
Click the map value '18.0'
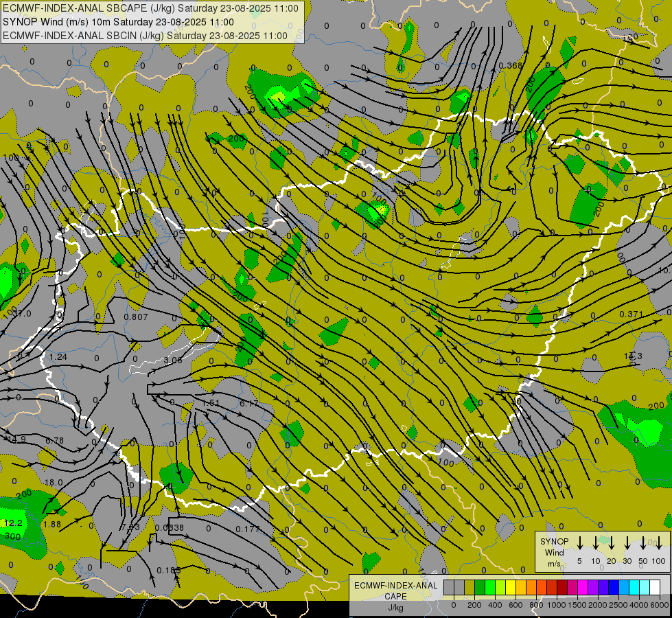54,483
